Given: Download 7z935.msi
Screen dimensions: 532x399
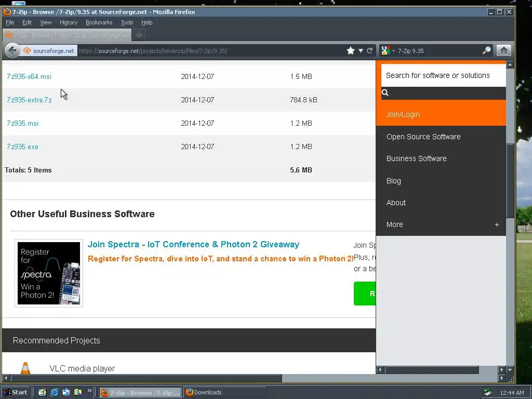Looking at the screenshot, I should (23, 124).
